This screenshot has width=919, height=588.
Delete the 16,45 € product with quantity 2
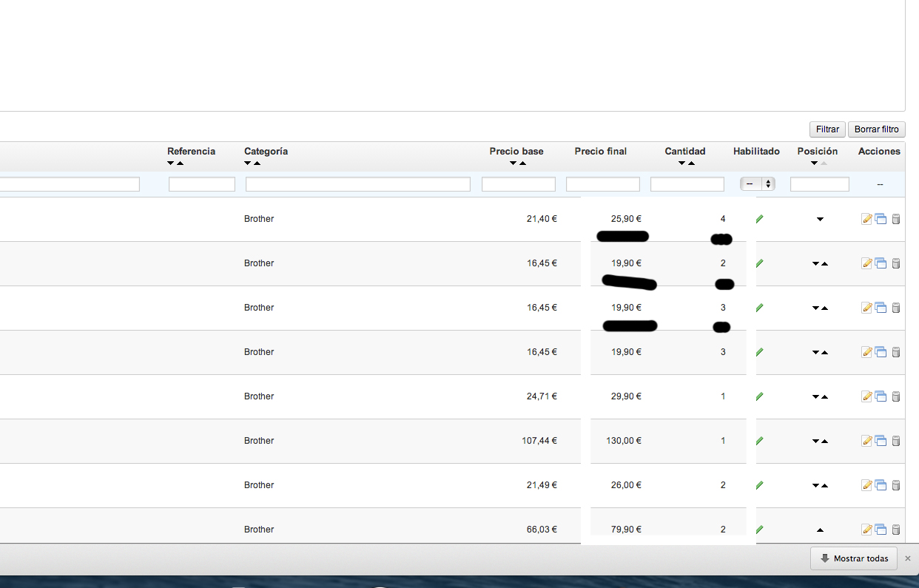point(895,263)
